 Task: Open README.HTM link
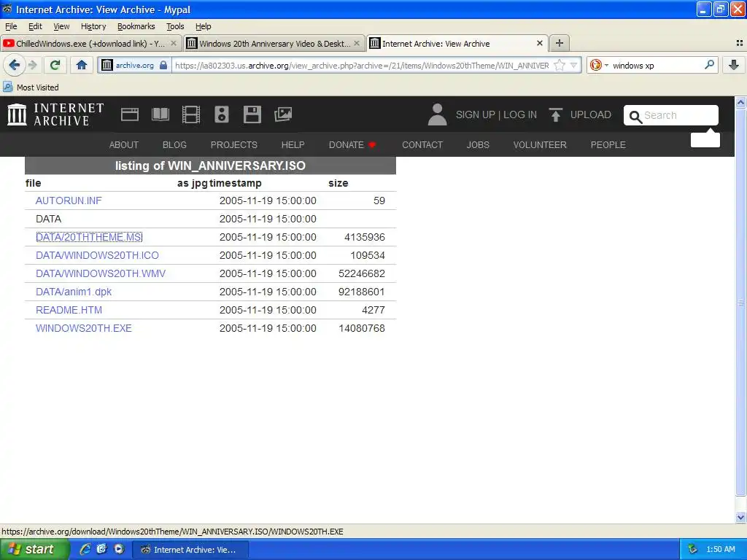[69, 310]
